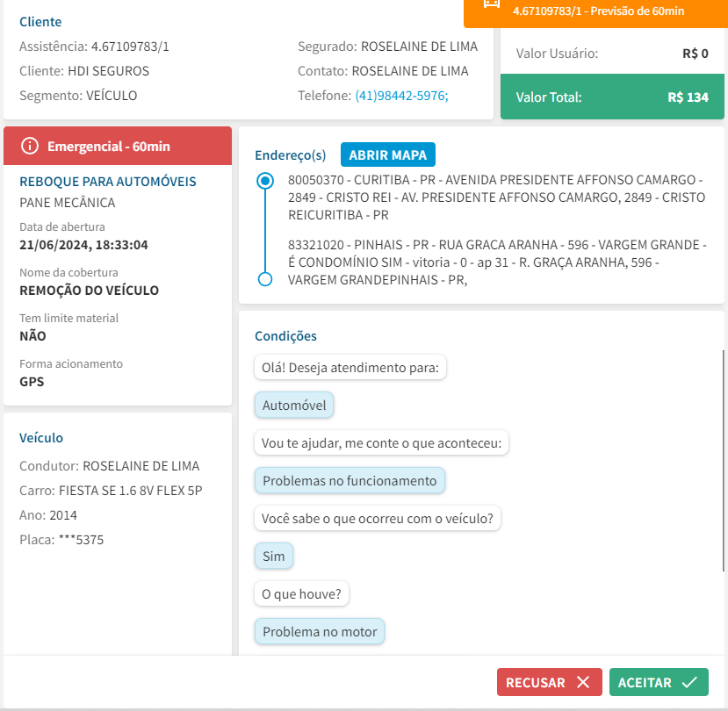Screen dimensions: 728x711
Task: Click Contato ROSELAINE DE LIMA
Action: (x=383, y=71)
